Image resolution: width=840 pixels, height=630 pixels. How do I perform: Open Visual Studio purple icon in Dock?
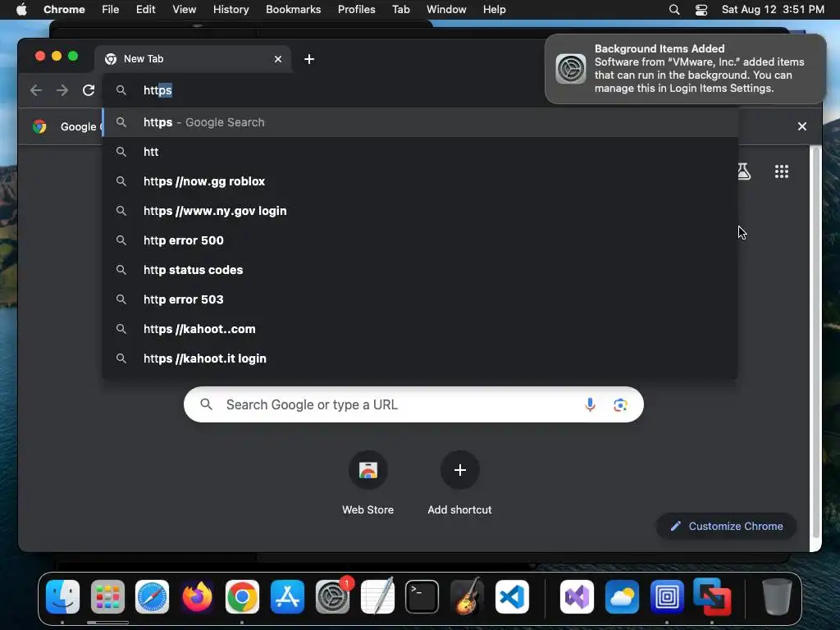click(x=577, y=597)
